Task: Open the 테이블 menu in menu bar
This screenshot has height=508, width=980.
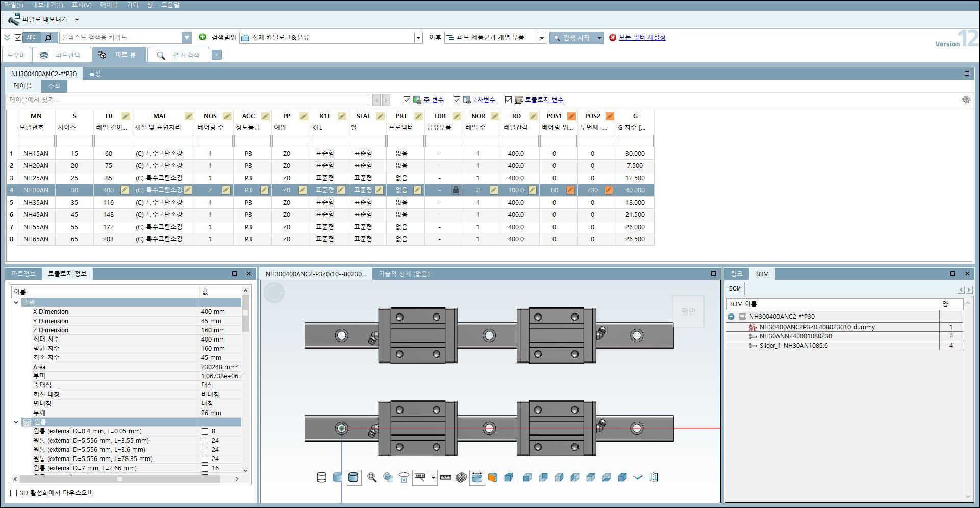Action: click(109, 5)
